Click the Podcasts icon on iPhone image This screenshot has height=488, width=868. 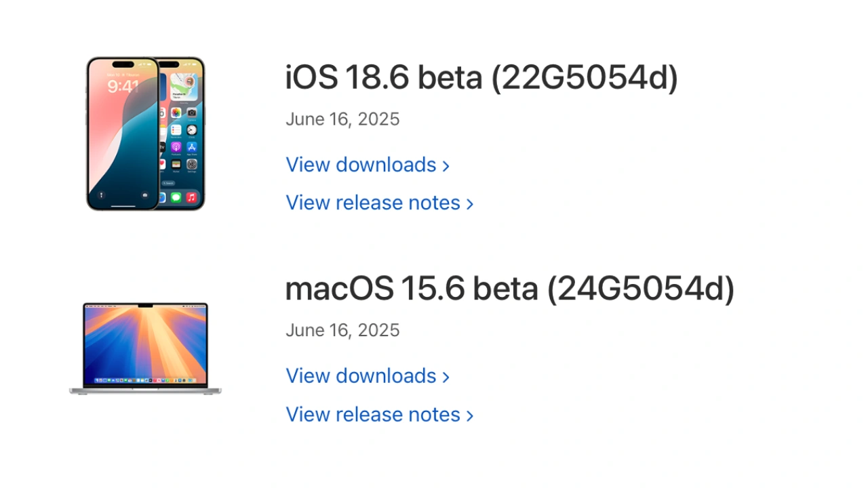(x=176, y=147)
